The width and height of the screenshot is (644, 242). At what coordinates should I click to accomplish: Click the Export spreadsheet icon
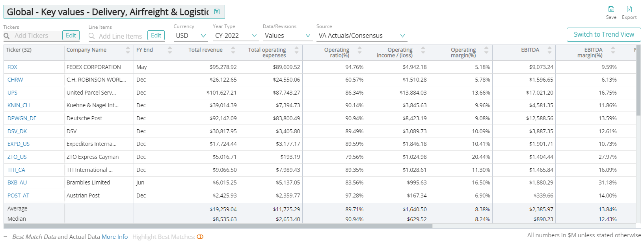[629, 9]
